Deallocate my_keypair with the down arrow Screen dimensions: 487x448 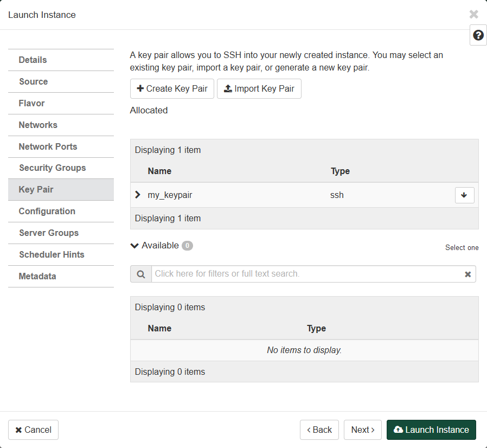coord(464,195)
